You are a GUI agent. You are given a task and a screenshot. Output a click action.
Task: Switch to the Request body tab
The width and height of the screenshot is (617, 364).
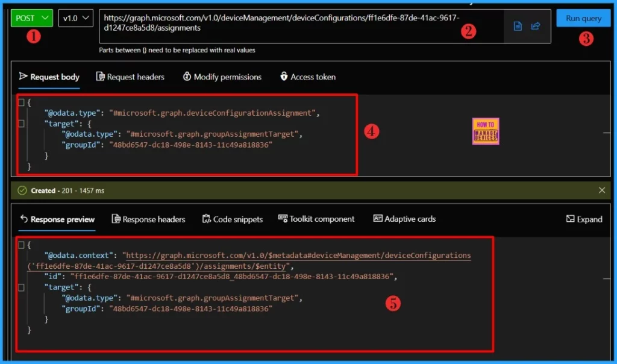[x=49, y=77]
